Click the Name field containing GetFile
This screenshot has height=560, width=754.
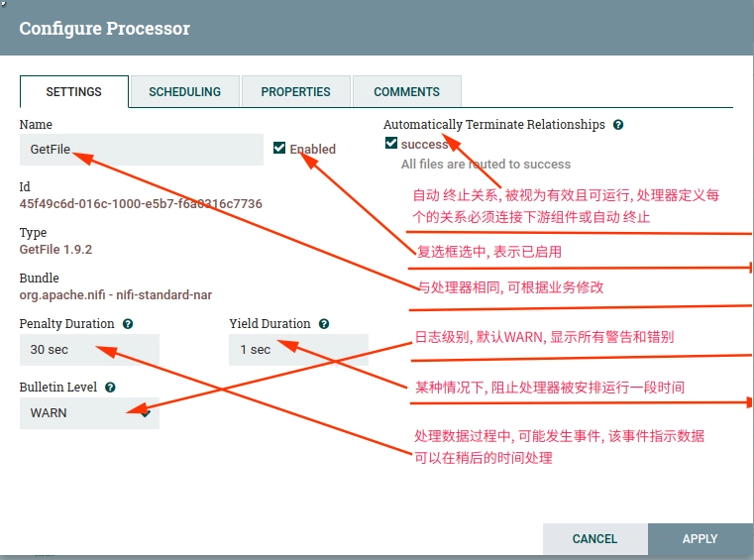142,150
